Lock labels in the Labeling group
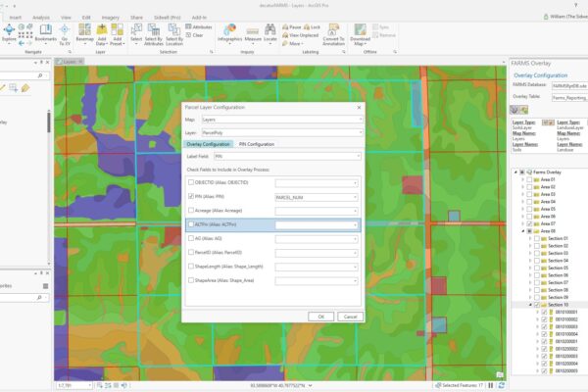Screen dimensions: 588x392 click(x=312, y=27)
